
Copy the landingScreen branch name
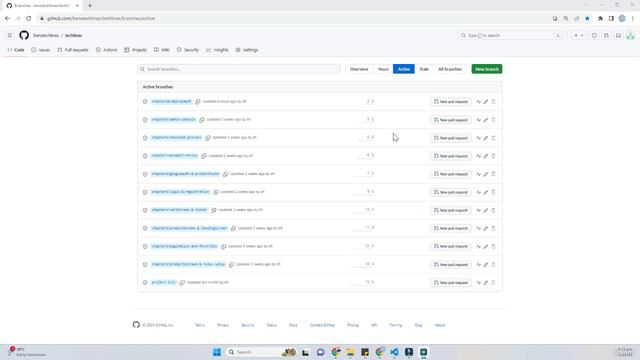tap(233, 228)
